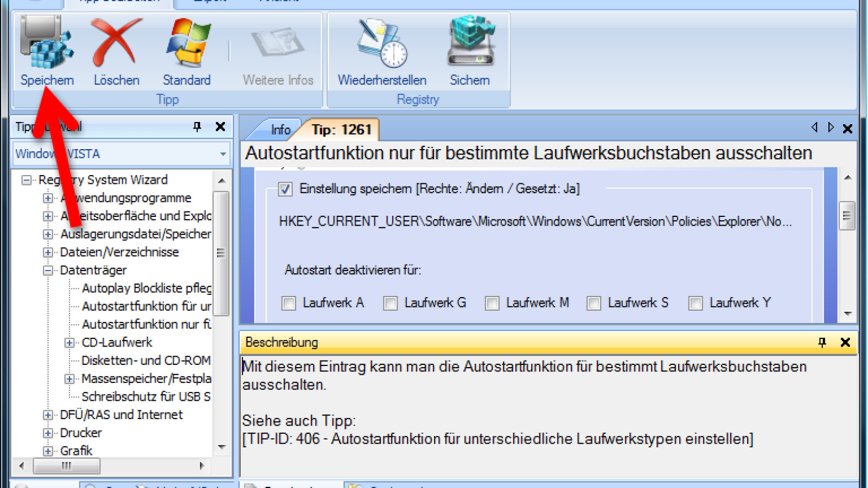The width and height of the screenshot is (868, 488).
Task: Check the Laufwerk M option
Action: (x=492, y=304)
